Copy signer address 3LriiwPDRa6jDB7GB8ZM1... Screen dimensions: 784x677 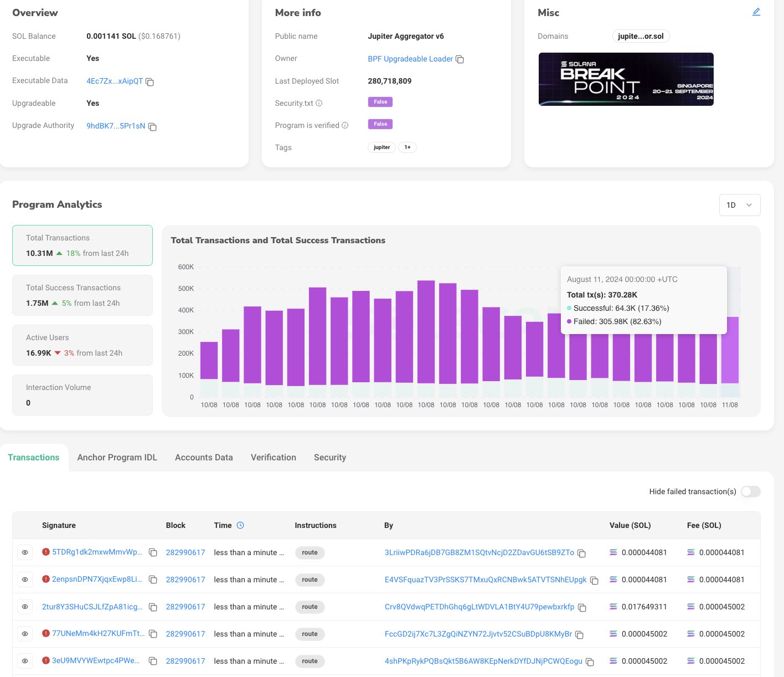pyautogui.click(x=581, y=553)
